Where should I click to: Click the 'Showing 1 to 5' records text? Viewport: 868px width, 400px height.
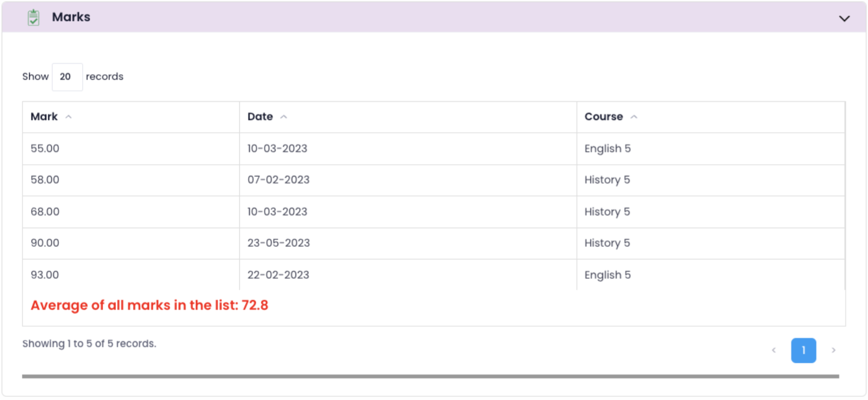pos(89,344)
